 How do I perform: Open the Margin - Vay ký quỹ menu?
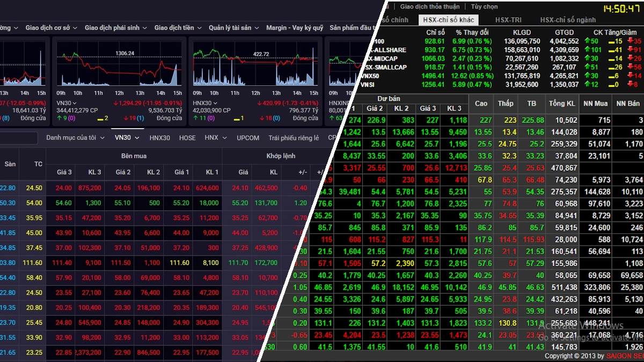[294, 28]
